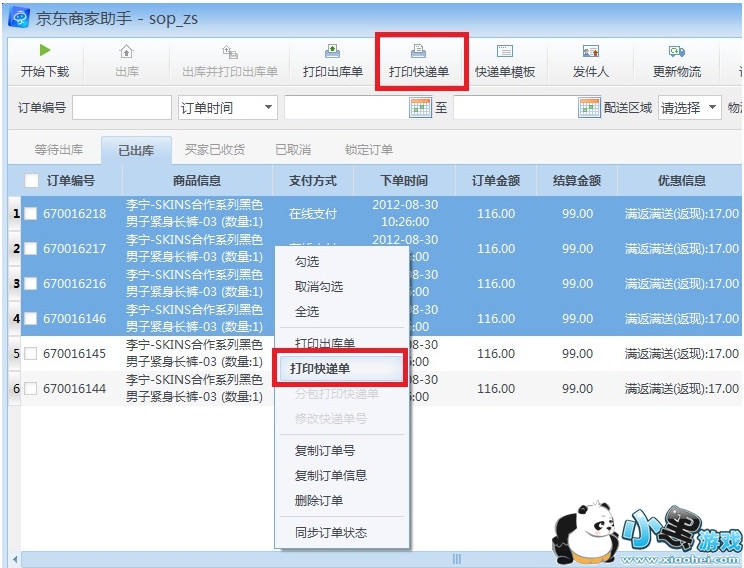744x568 pixels.
Task: Click the start date input field
Action: click(347, 108)
